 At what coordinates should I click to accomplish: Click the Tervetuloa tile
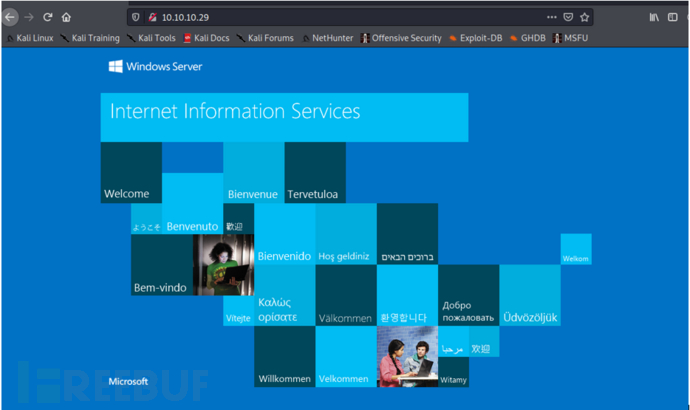click(x=315, y=172)
